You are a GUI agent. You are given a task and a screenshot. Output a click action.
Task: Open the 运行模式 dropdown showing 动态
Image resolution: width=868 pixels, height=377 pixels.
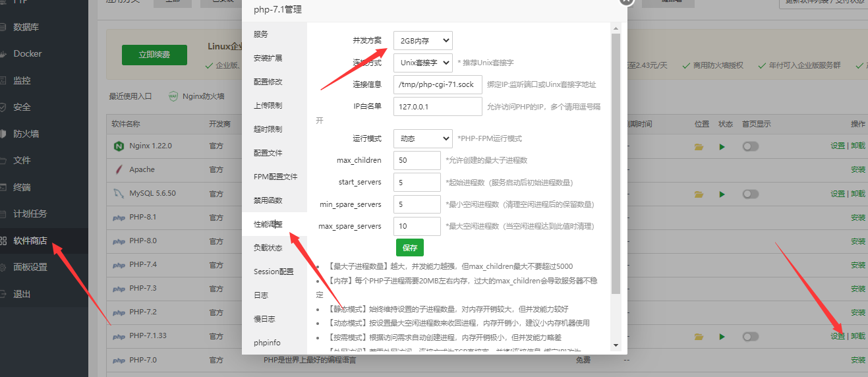(423, 139)
